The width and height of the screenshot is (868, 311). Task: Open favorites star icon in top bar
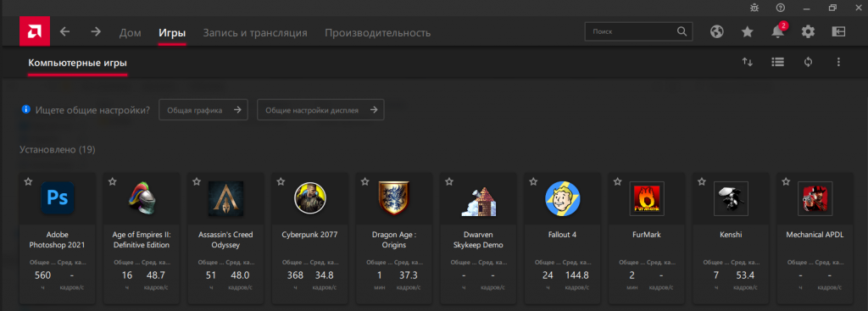(x=748, y=32)
